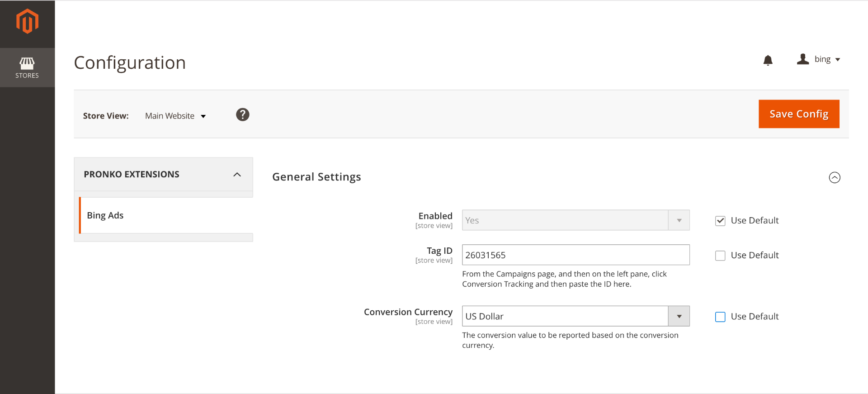Viewport: 868px width, 394px height.
Task: Click the user avatar icon
Action: point(803,59)
